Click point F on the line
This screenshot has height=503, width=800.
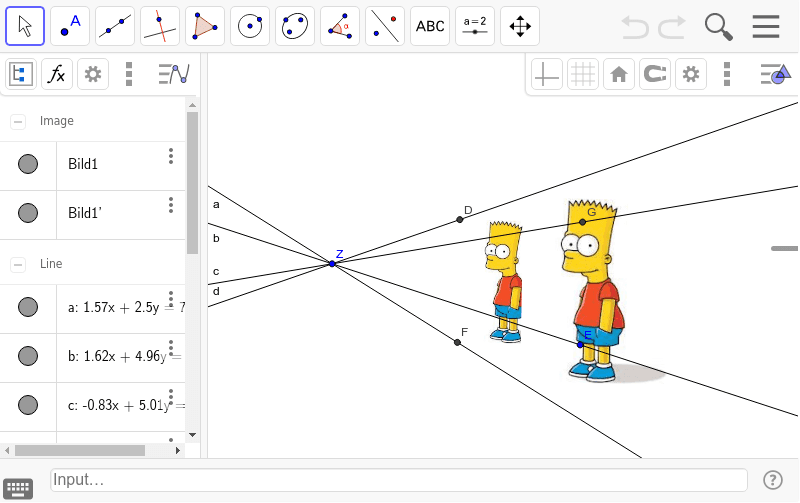tap(457, 342)
